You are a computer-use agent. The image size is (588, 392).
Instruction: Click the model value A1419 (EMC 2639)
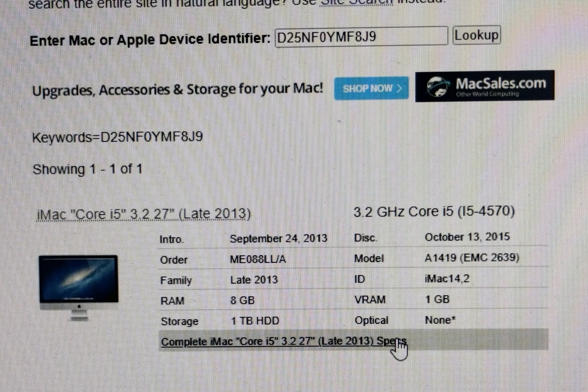click(472, 258)
